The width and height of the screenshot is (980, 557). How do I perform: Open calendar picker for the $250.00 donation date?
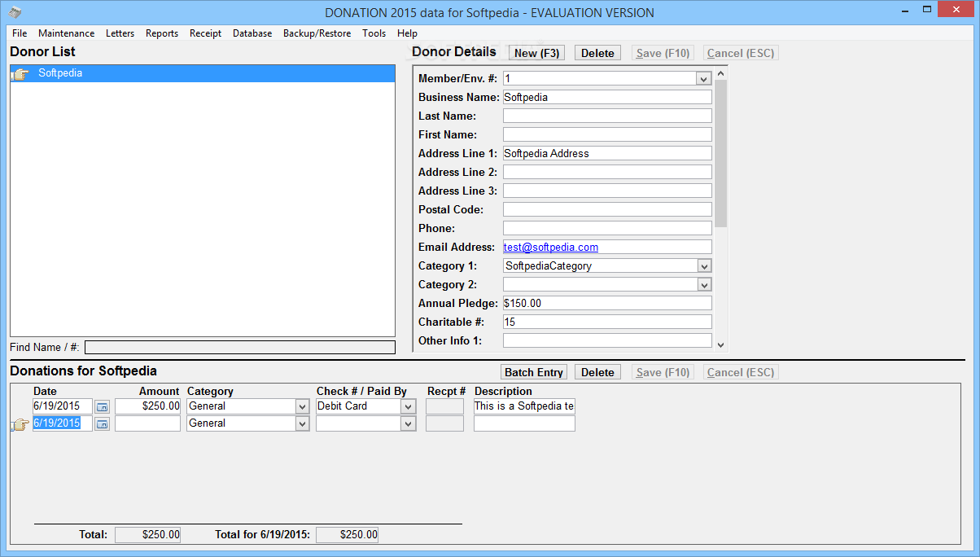click(x=102, y=406)
